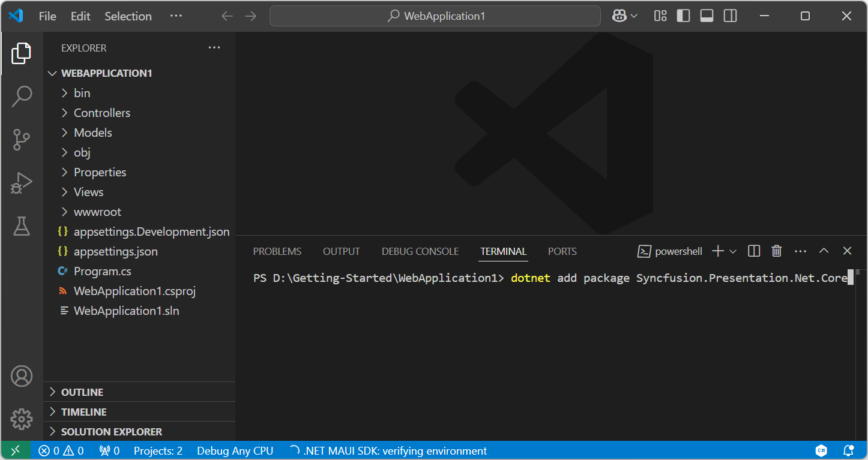868x460 pixels.
Task: Select the powershell terminal instance
Action: [670, 251]
